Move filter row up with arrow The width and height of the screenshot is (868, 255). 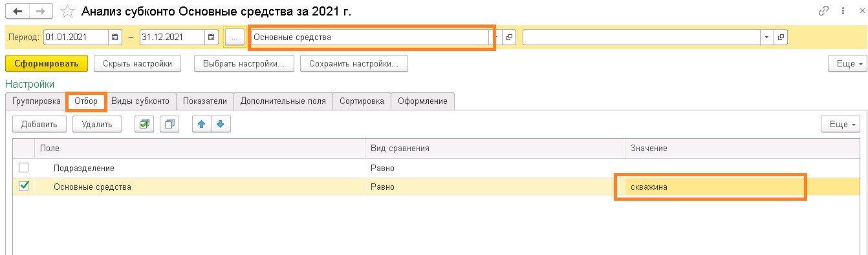pos(202,124)
